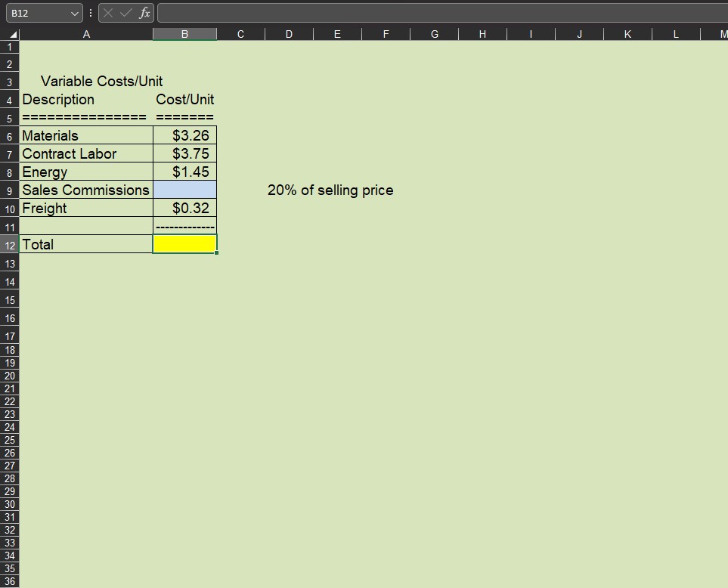Click the Insert Function fx icon
This screenshot has width=728, height=588.
click(x=144, y=13)
